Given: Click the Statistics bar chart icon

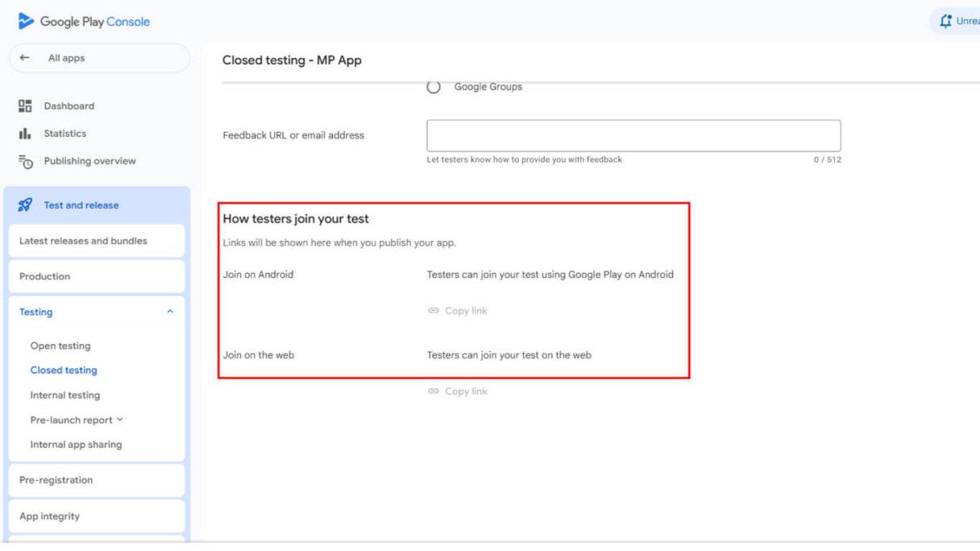Looking at the screenshot, I should tap(25, 134).
